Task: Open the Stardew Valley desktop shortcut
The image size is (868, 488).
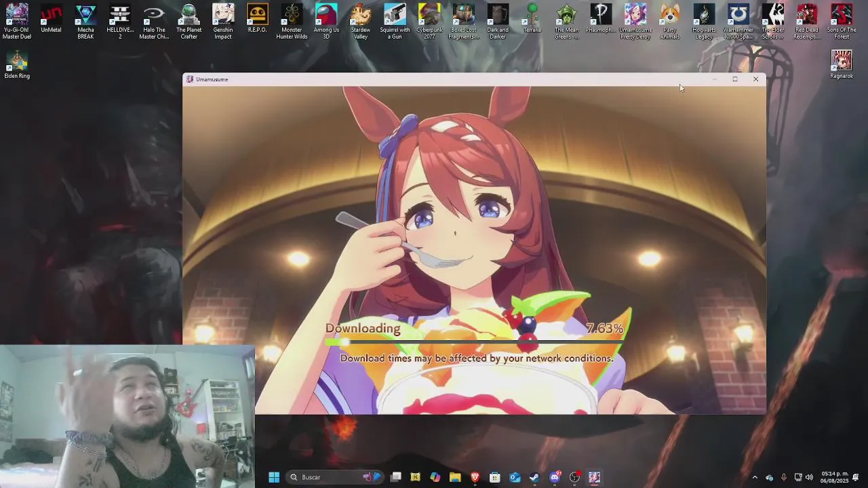Action: [361, 21]
